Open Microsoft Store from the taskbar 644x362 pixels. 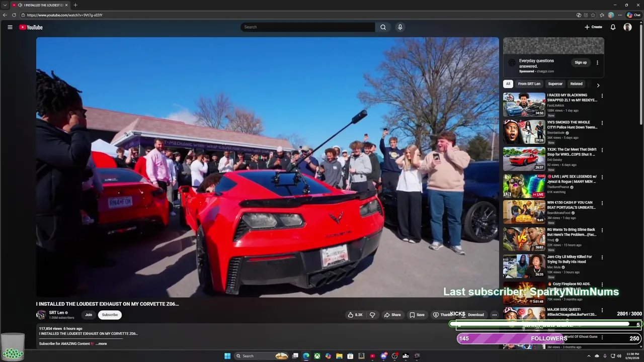(x=350, y=356)
